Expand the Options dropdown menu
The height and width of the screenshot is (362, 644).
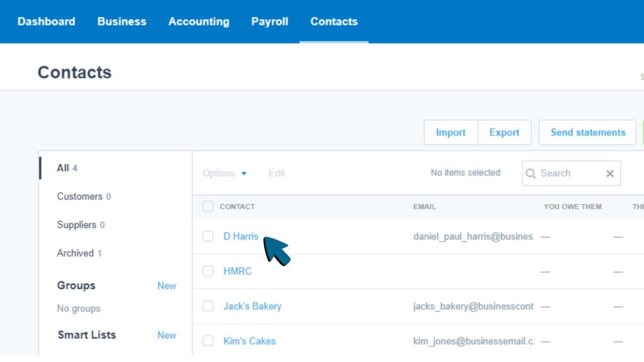(x=225, y=173)
